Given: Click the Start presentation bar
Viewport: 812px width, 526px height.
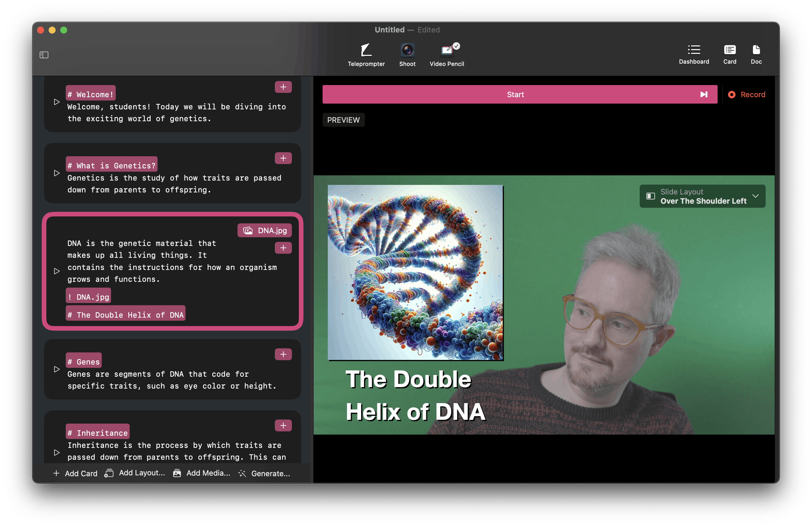Looking at the screenshot, I should coord(515,94).
